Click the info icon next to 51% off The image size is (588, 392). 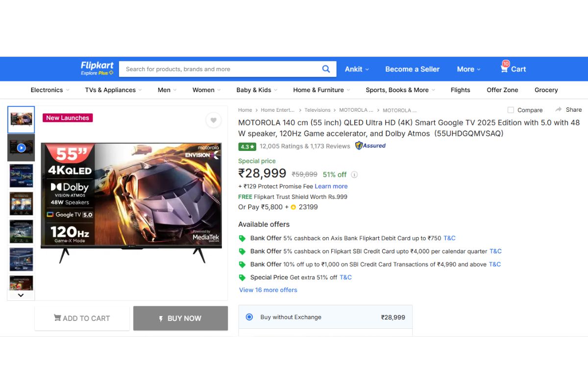tap(354, 174)
